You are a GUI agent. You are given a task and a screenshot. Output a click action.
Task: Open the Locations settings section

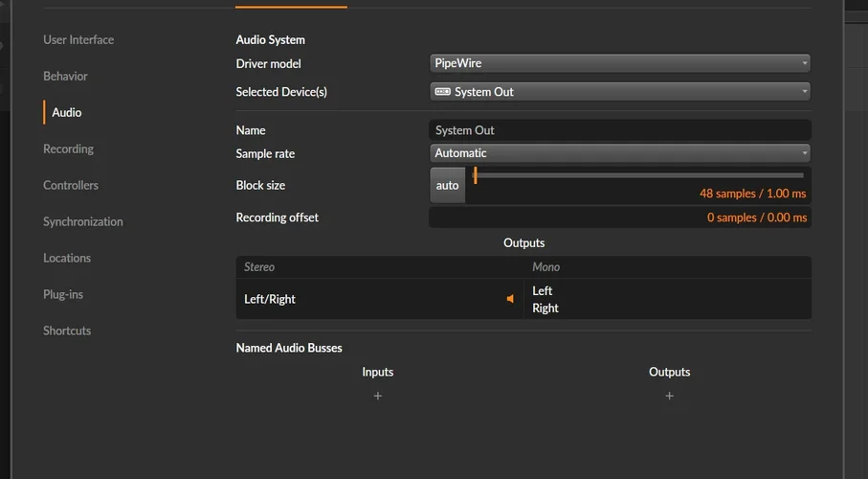(x=67, y=258)
